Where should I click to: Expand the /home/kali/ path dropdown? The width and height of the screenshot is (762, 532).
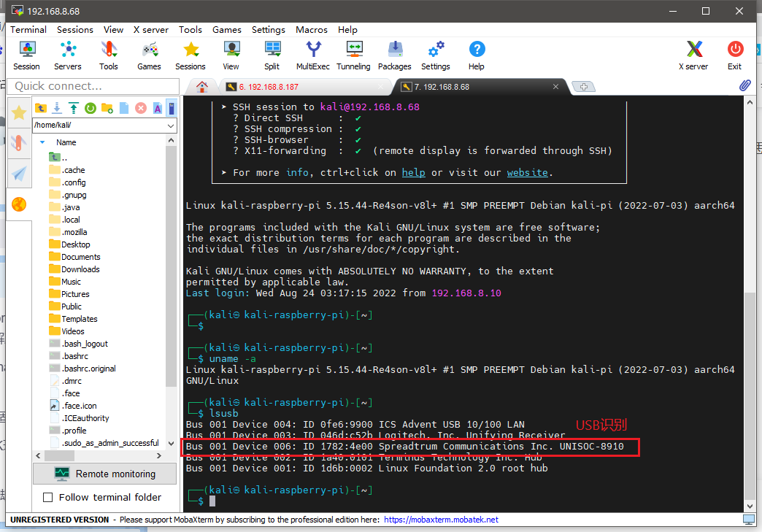click(x=171, y=126)
